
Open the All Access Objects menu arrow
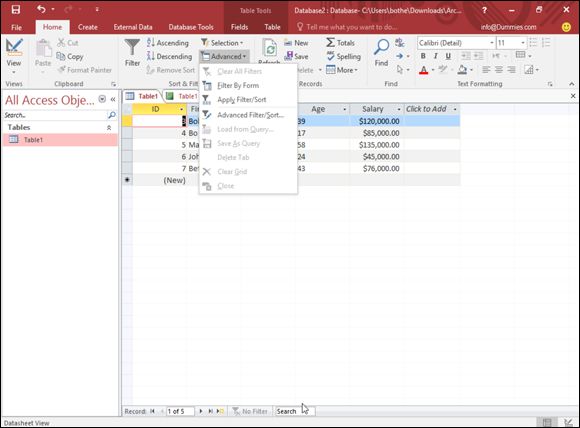click(x=102, y=99)
